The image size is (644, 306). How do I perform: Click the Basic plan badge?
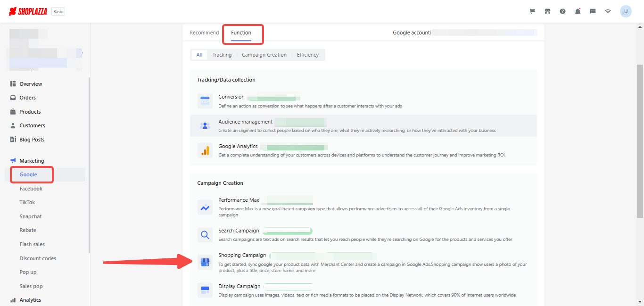pyautogui.click(x=58, y=11)
